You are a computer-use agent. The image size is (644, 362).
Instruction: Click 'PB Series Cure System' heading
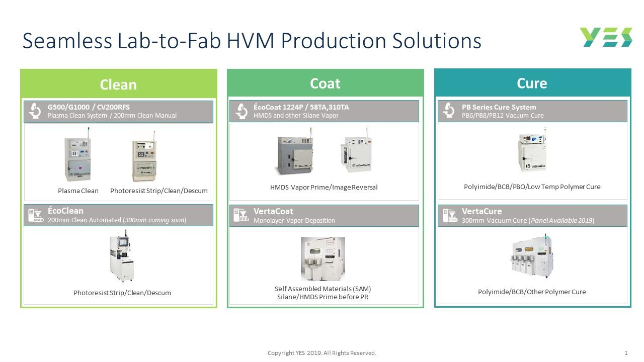499,107
